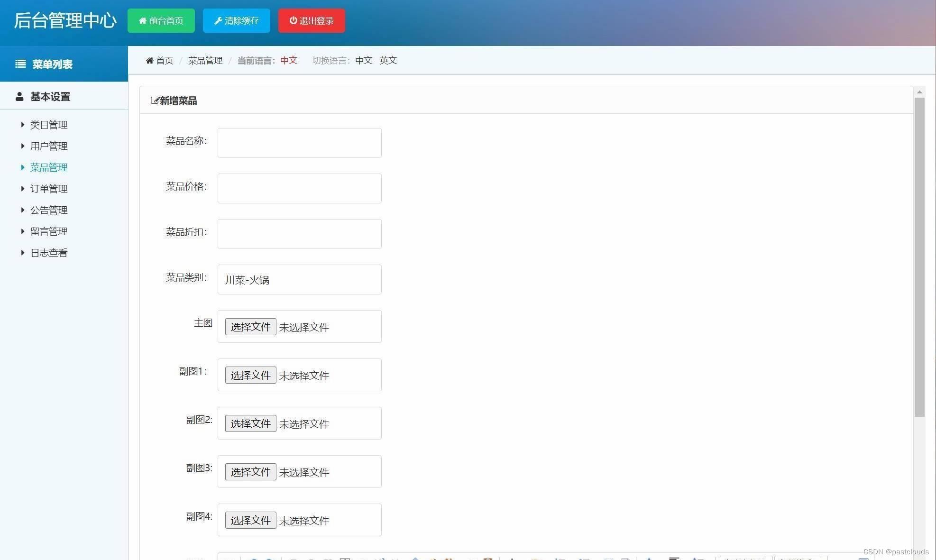Select 留言管理 in the sidebar menu
The image size is (936, 560).
(x=49, y=231)
